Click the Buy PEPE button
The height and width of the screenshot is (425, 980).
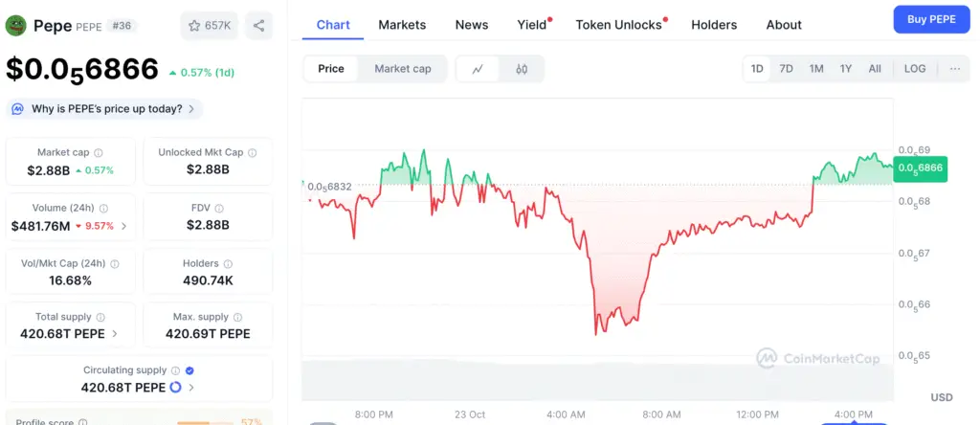(x=931, y=20)
